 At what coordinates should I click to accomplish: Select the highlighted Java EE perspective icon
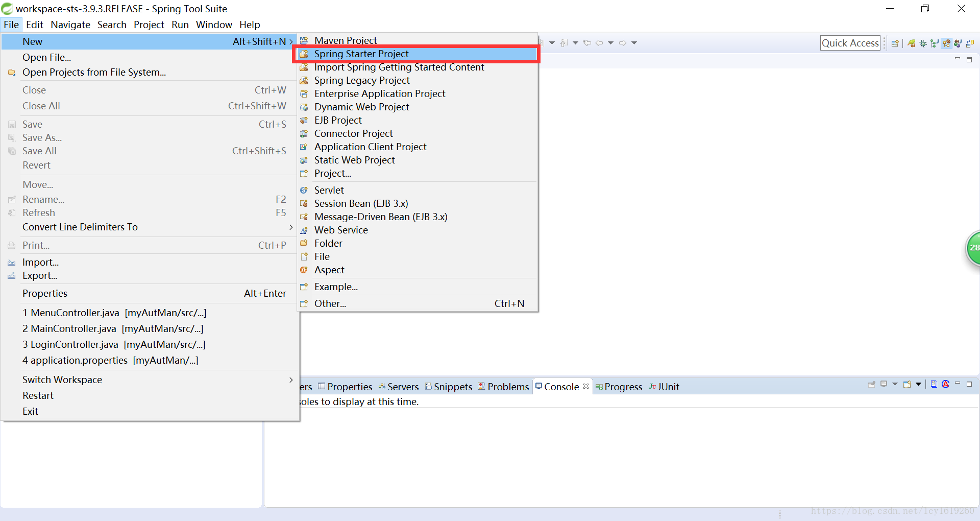click(x=946, y=43)
